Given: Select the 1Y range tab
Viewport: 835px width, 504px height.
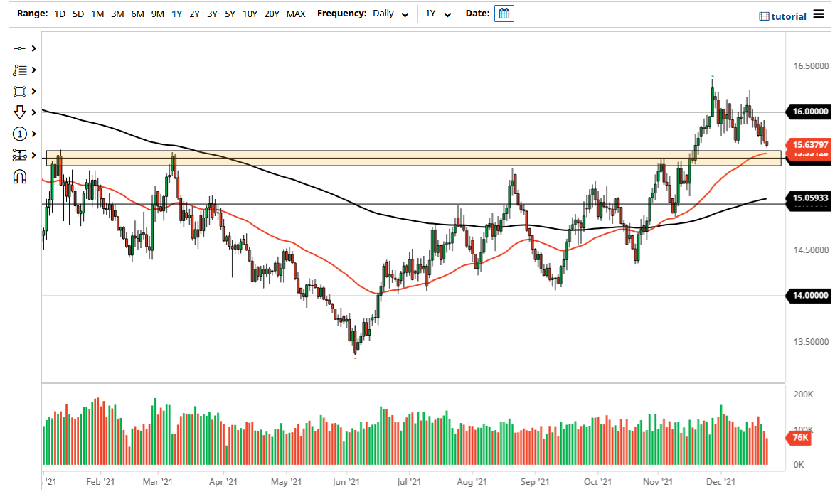Looking at the screenshot, I should point(177,13).
